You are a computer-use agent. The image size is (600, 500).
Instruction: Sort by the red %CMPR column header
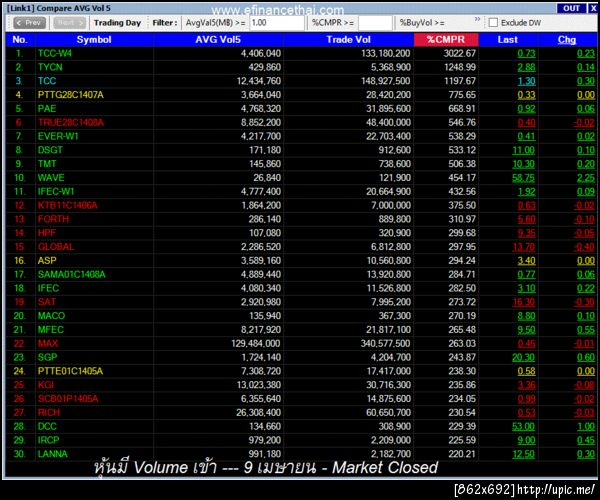pos(446,40)
